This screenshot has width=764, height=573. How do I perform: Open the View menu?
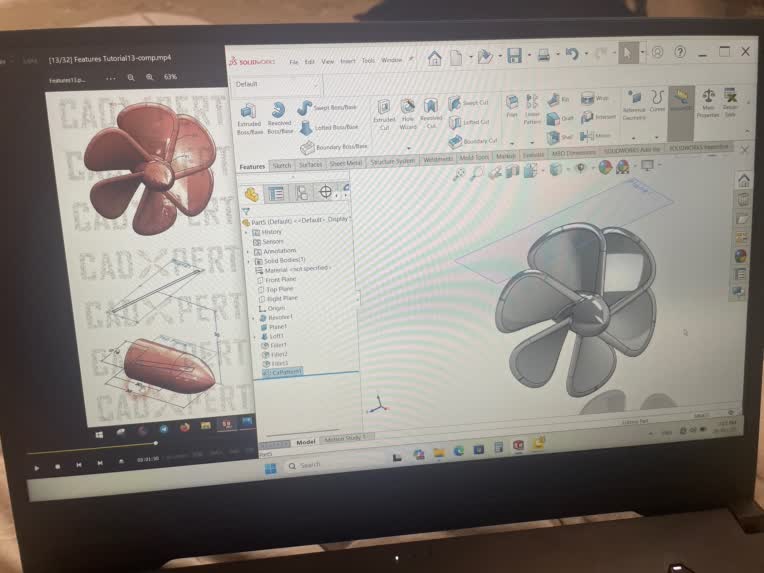point(327,61)
